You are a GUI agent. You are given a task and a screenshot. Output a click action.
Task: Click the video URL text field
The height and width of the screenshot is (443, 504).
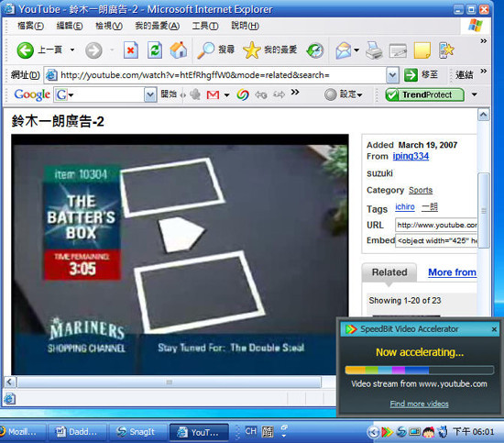click(436, 225)
